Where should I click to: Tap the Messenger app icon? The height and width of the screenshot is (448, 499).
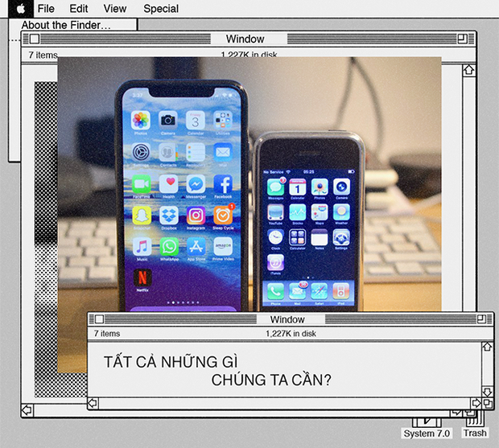click(x=196, y=184)
